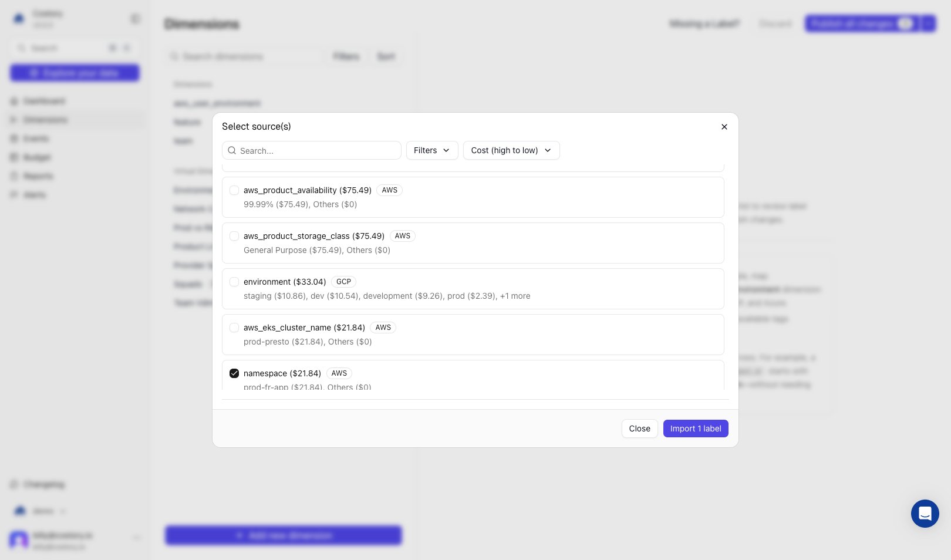Open the Cost (high to low) sort dropdown
Image resolution: width=951 pixels, height=560 pixels.
(511, 150)
